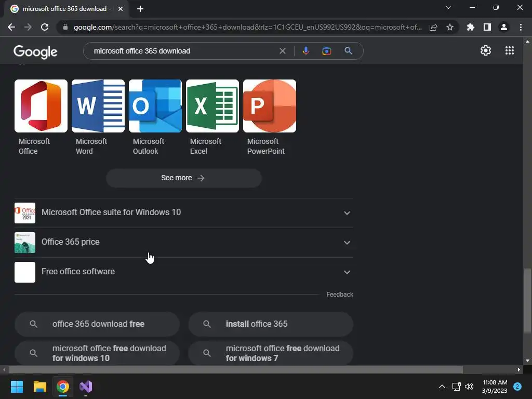
Task: Click the See more button
Action: [x=184, y=178]
